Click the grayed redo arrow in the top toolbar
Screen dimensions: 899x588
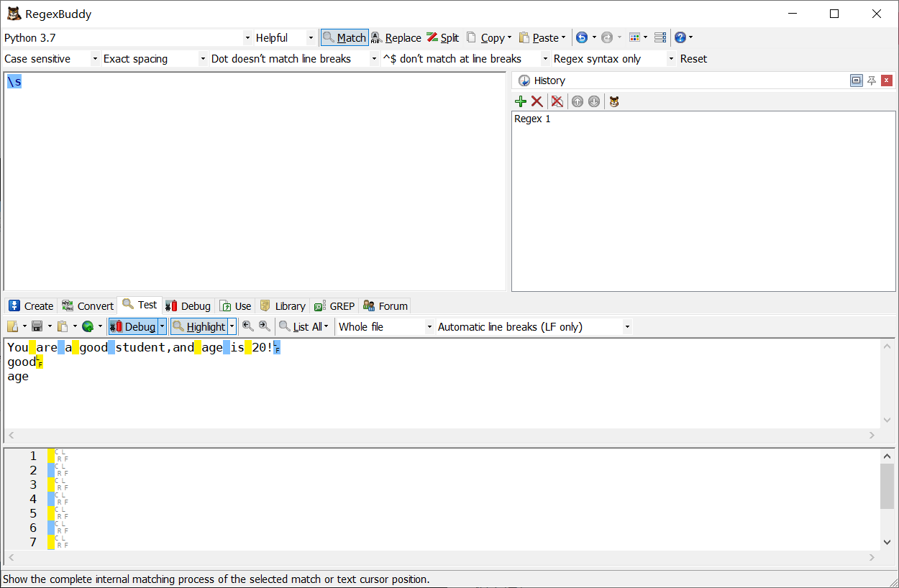[x=607, y=37]
